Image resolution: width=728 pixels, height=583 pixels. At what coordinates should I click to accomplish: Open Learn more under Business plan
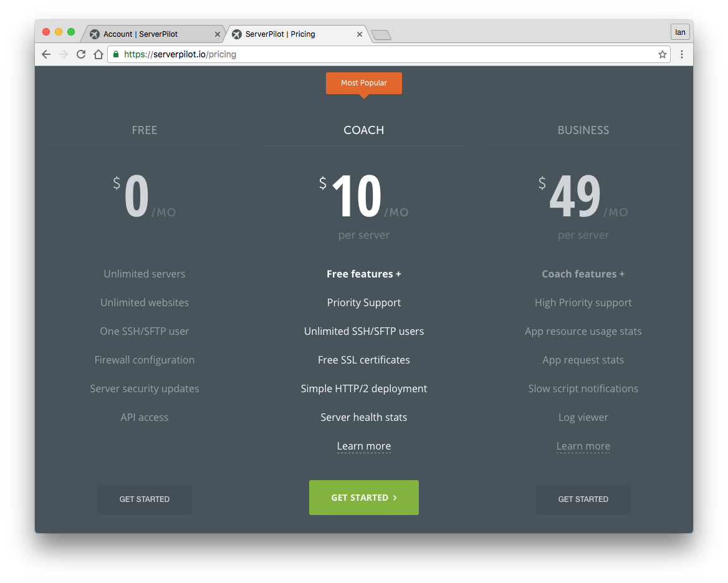tap(583, 446)
